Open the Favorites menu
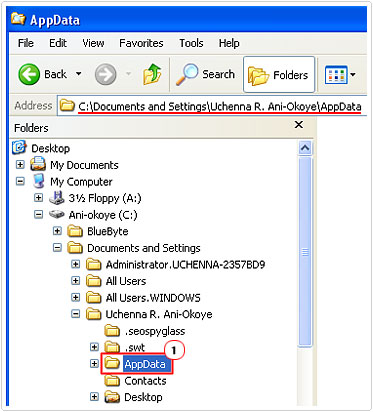The height and width of the screenshot is (412, 373). tap(141, 43)
